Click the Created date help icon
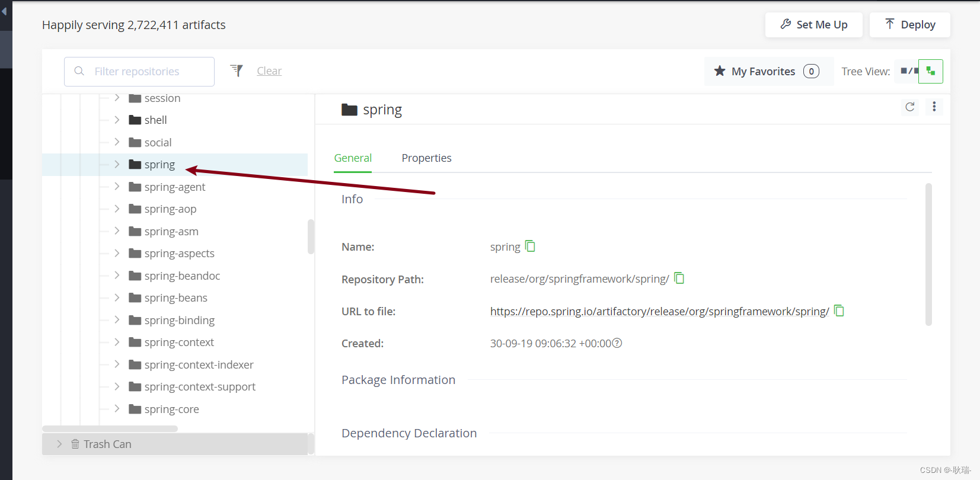Viewport: 980px width, 480px height. point(617,343)
